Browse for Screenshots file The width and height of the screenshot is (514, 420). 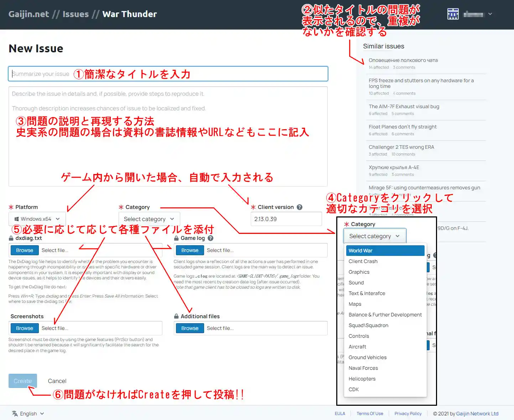[x=25, y=328]
